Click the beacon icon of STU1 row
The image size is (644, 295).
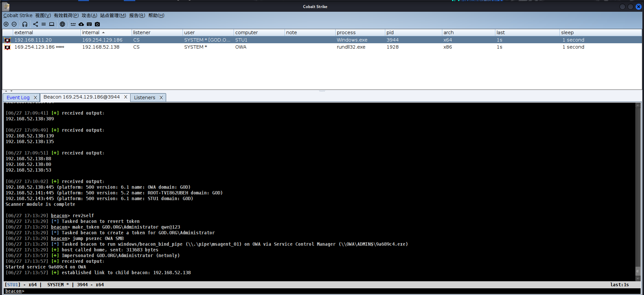tap(7, 40)
